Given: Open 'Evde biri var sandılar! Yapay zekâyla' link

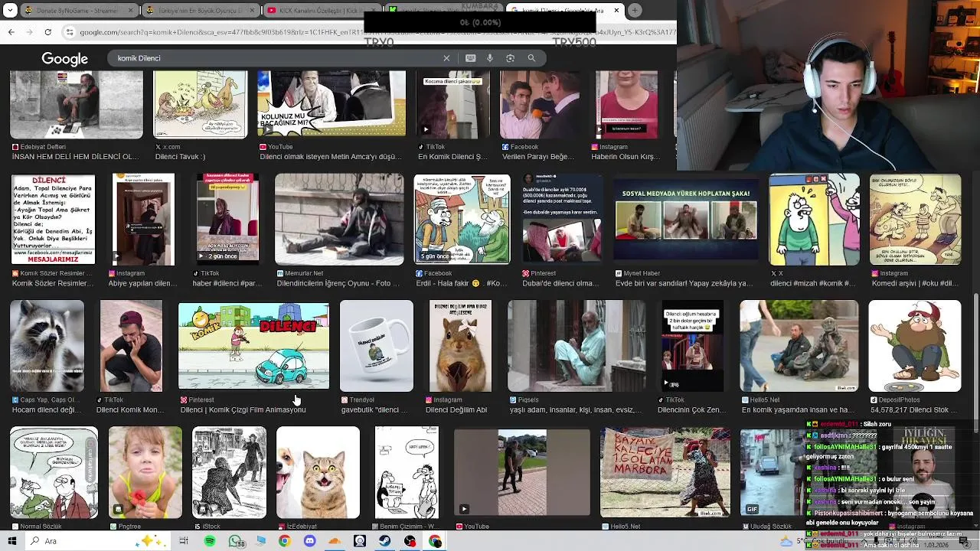Looking at the screenshot, I should [684, 283].
